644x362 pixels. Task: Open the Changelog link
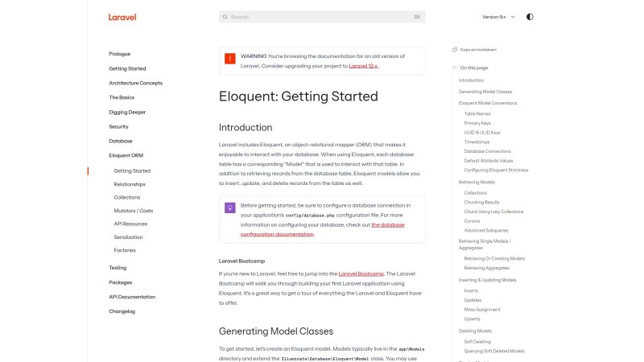pos(122,311)
